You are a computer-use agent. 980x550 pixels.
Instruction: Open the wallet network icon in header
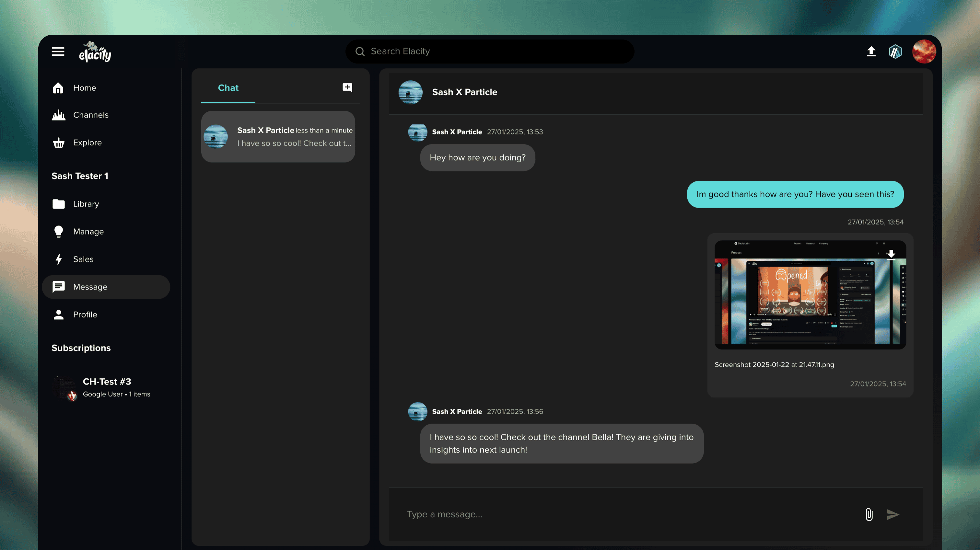click(895, 52)
